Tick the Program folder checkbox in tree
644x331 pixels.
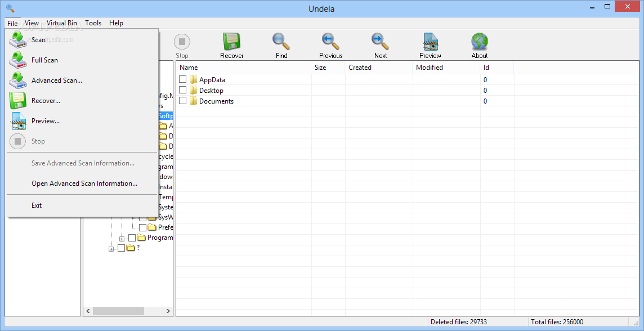point(132,238)
